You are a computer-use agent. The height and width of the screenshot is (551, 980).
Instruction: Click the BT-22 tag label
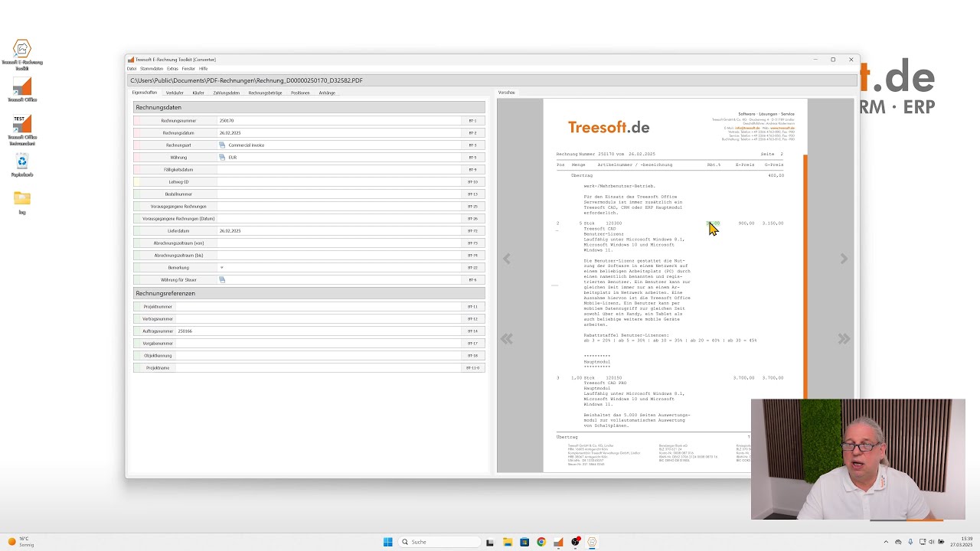coord(472,267)
